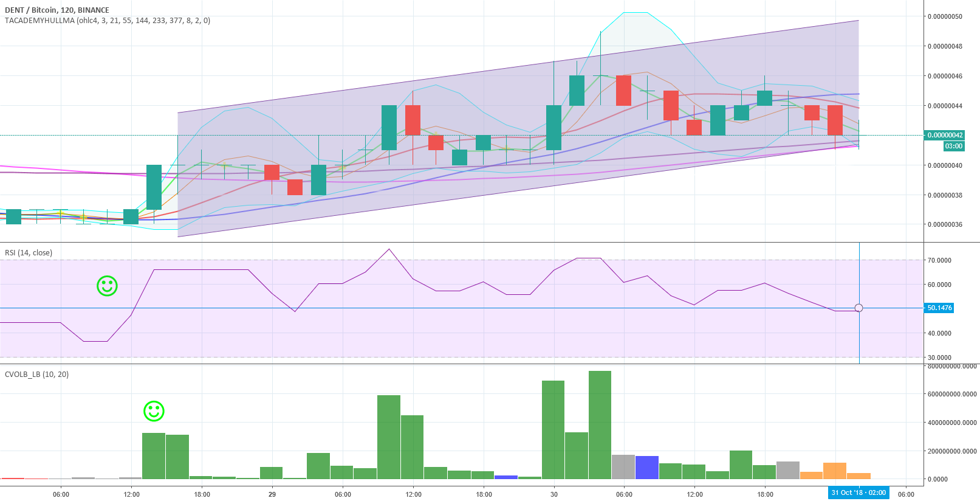Click the time axis date label 29

pyautogui.click(x=272, y=494)
